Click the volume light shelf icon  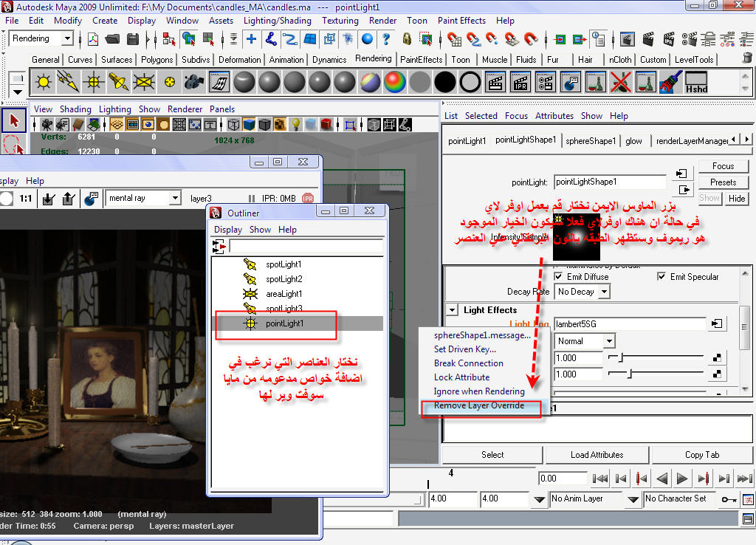[x=169, y=81]
